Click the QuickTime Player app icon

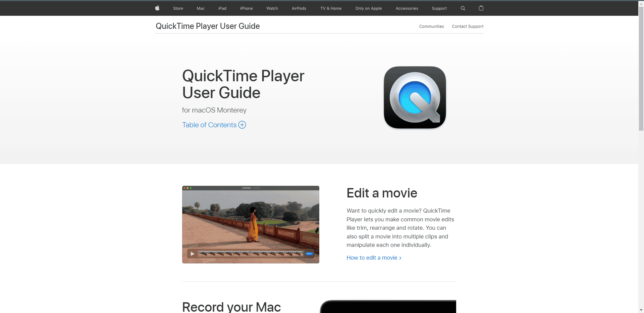(415, 97)
